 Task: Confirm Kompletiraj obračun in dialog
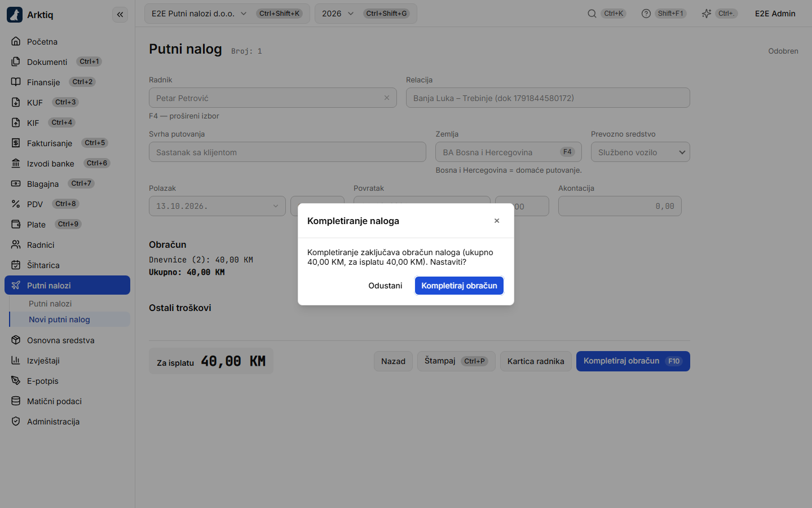[459, 286]
